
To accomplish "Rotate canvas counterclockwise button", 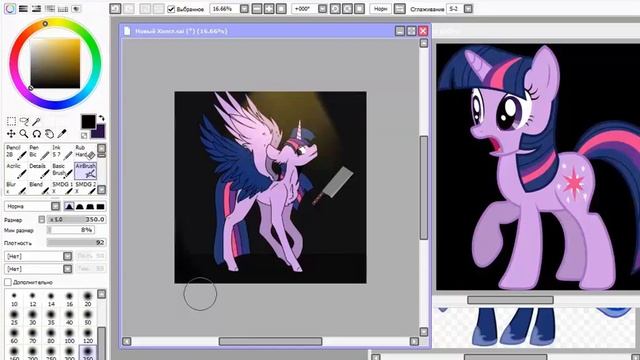I will click(335, 9).
